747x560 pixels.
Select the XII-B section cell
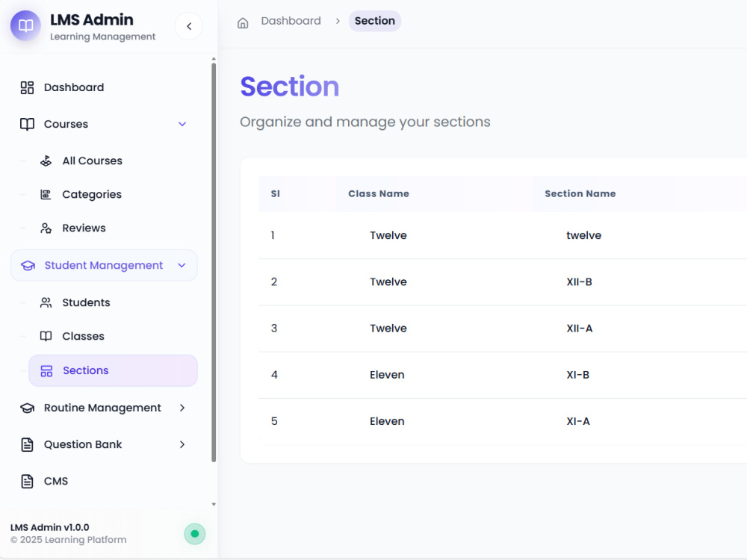(580, 282)
